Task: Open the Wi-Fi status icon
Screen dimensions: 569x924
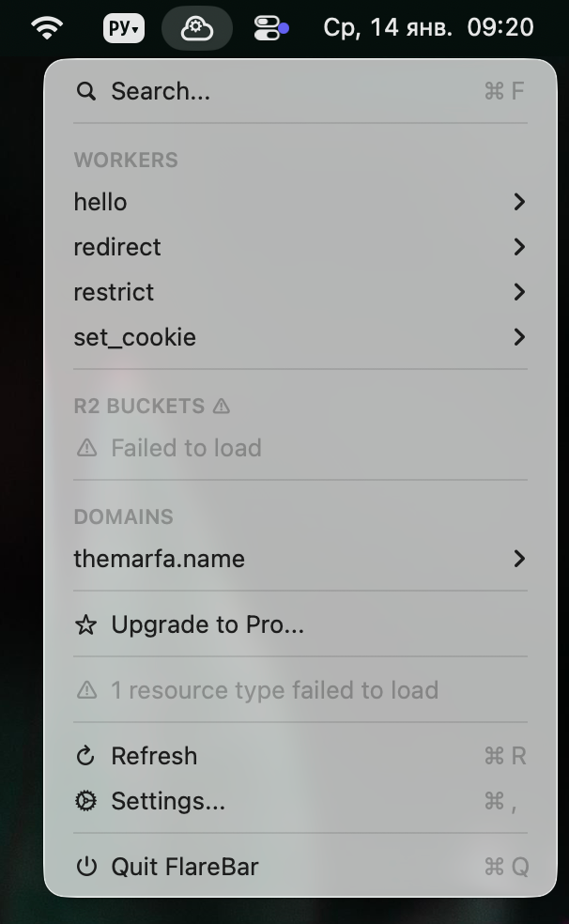Action: click(x=46, y=28)
